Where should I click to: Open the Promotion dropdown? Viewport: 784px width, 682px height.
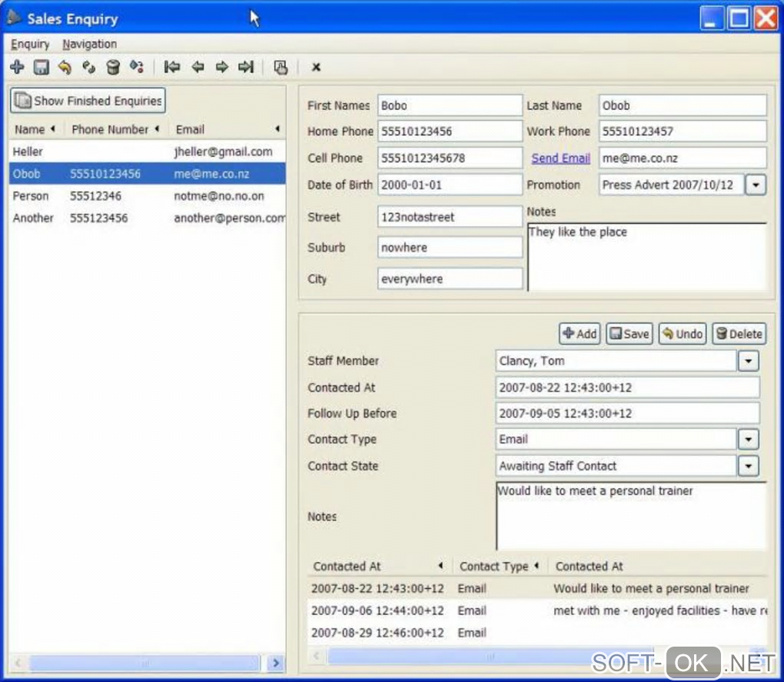[756, 185]
